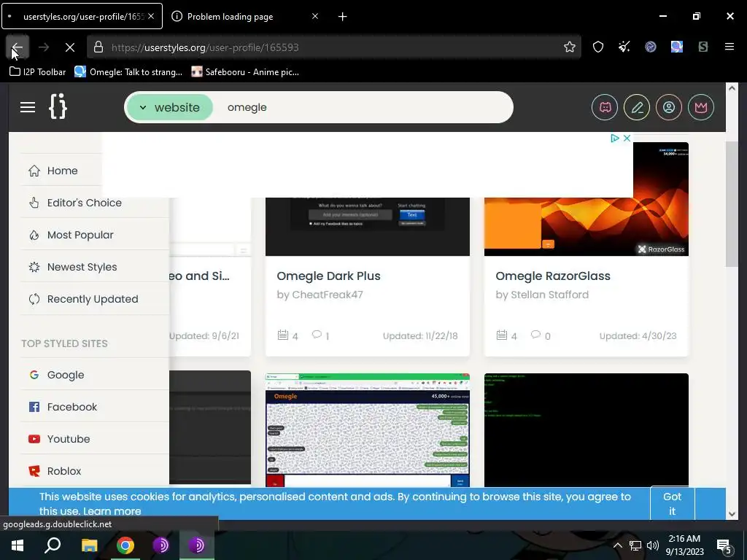747x560 pixels.
Task: Click the userstyles curly braces logo
Action: click(58, 106)
